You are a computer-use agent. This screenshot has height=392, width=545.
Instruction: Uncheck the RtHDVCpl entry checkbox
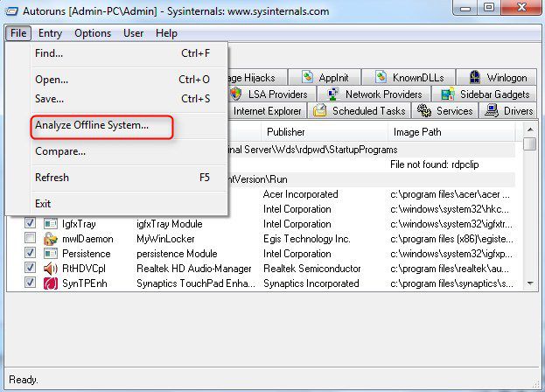(30, 268)
